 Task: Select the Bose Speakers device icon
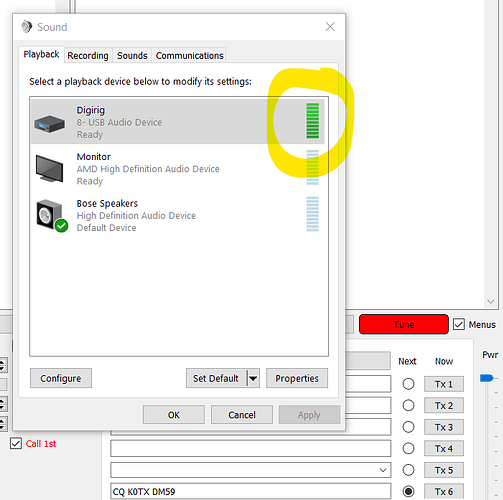(52, 215)
